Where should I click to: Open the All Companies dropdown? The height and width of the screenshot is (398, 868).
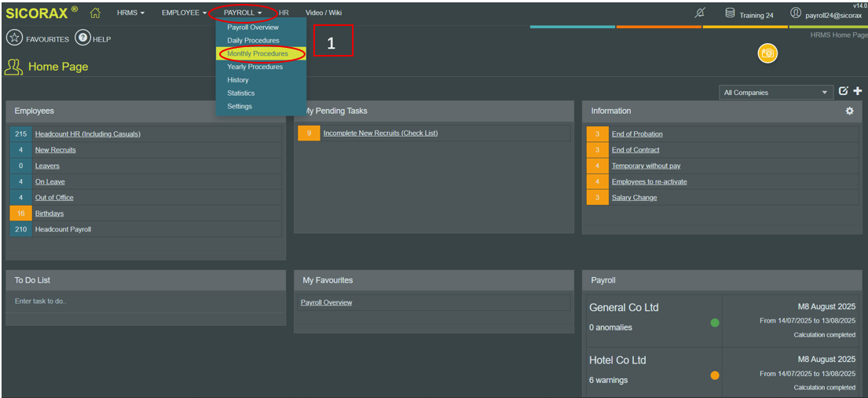pyautogui.click(x=776, y=93)
